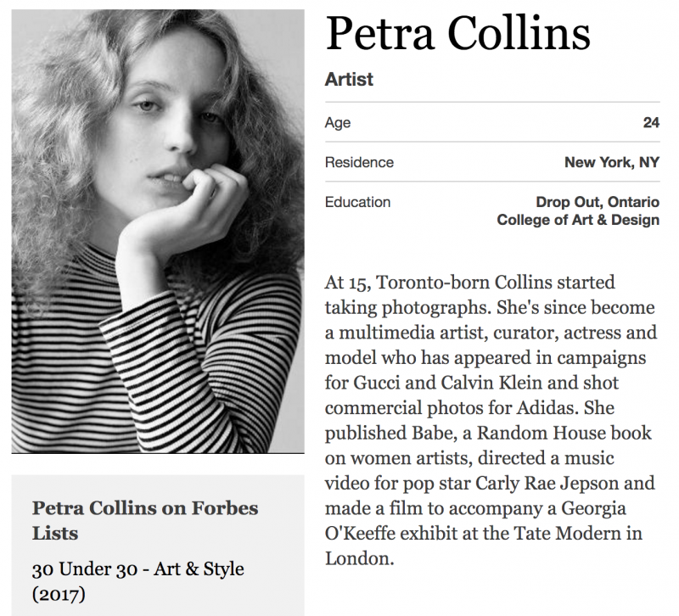Select the New York, NY residence value
The width and height of the screenshot is (679, 616).
(612, 162)
